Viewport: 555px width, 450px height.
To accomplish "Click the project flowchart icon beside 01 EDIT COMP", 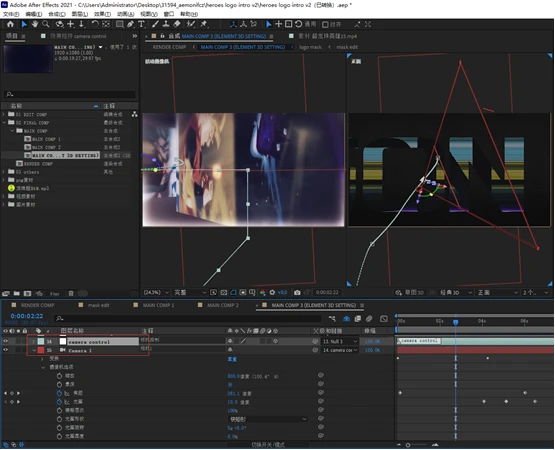I will tap(135, 114).
